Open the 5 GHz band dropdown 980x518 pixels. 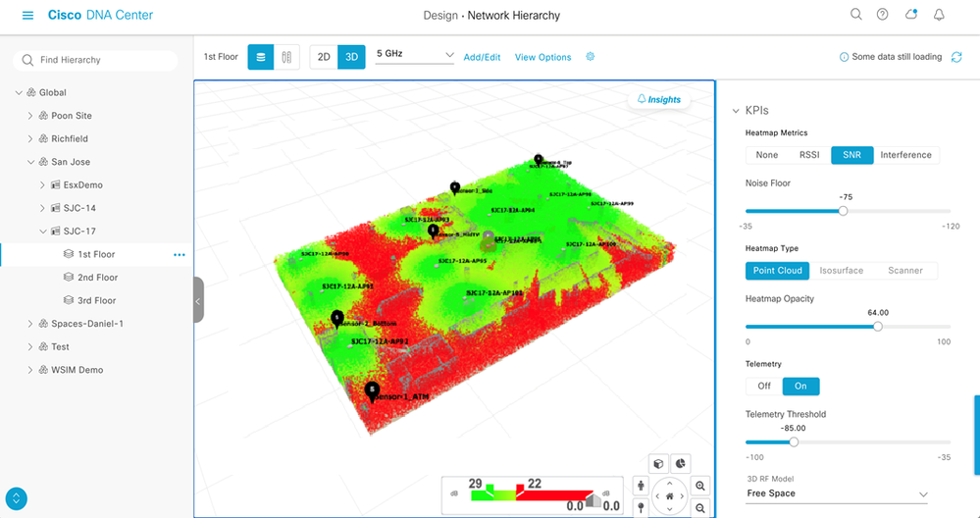[414, 54]
